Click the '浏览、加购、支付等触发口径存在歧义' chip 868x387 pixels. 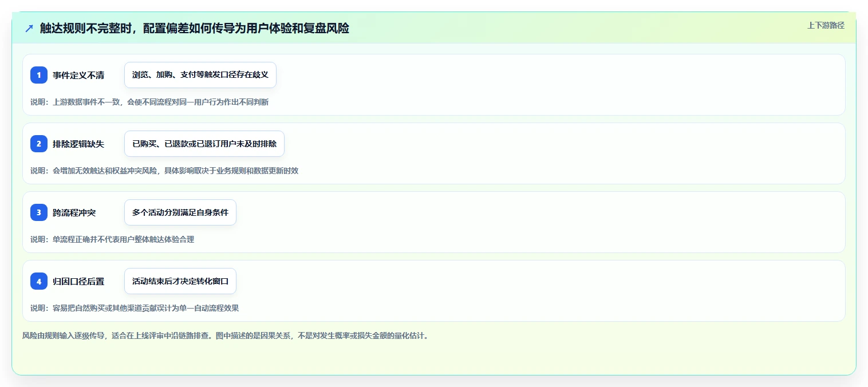click(200, 75)
